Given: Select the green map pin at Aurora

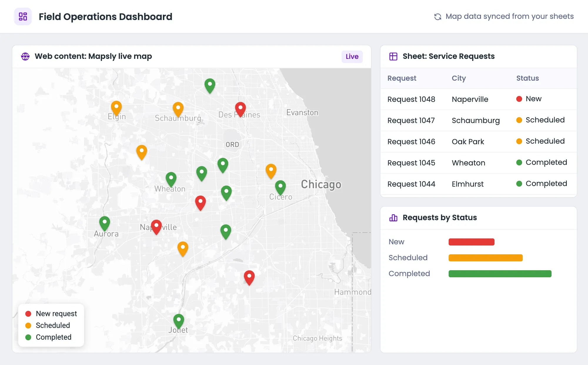Looking at the screenshot, I should [105, 224].
